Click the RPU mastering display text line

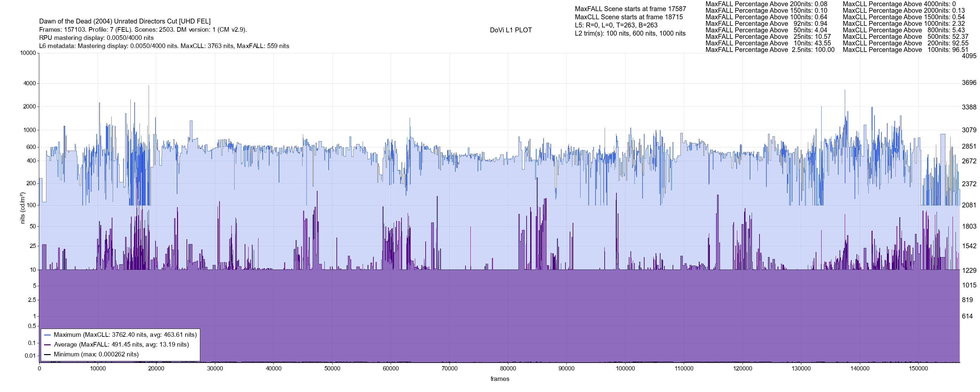point(96,38)
